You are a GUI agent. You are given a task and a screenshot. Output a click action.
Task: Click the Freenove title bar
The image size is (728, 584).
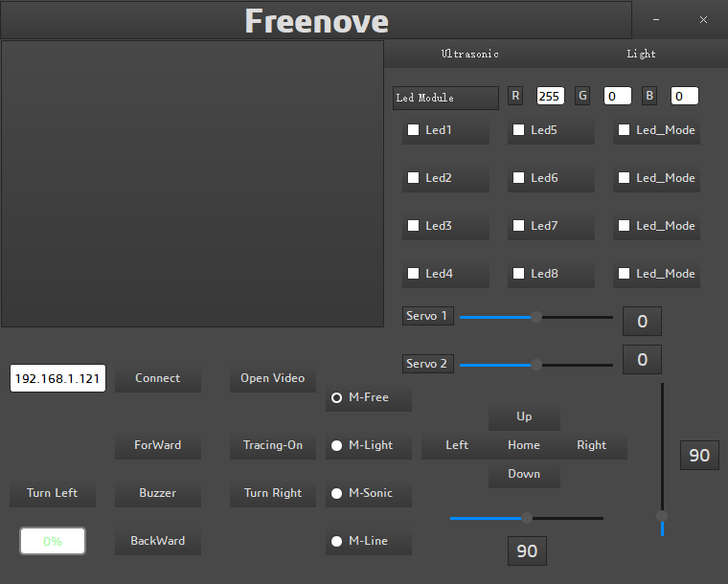click(316, 20)
